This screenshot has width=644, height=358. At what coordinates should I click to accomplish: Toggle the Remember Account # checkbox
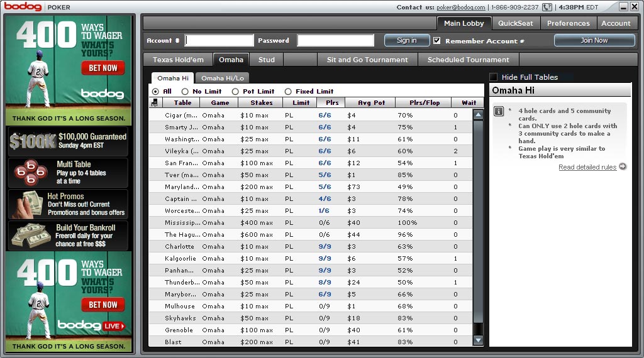tap(436, 41)
